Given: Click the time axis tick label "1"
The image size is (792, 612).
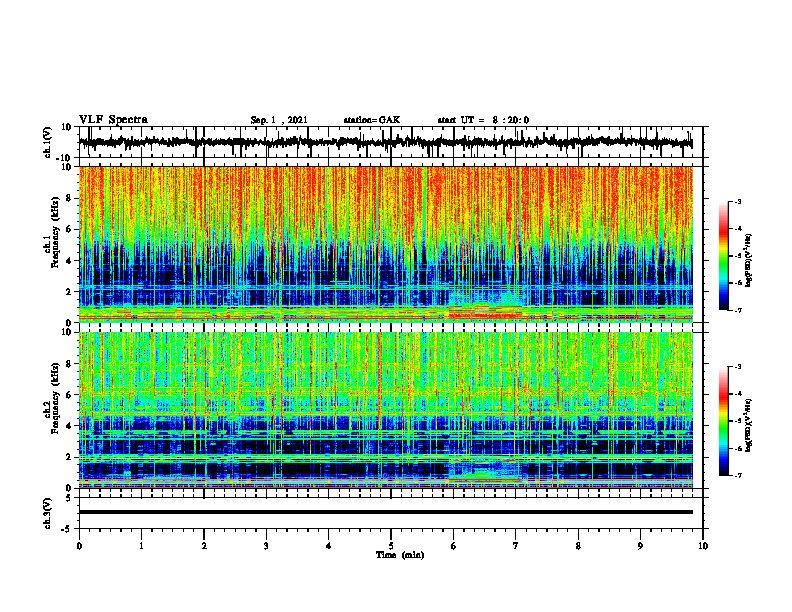Looking at the screenshot, I should [x=141, y=546].
